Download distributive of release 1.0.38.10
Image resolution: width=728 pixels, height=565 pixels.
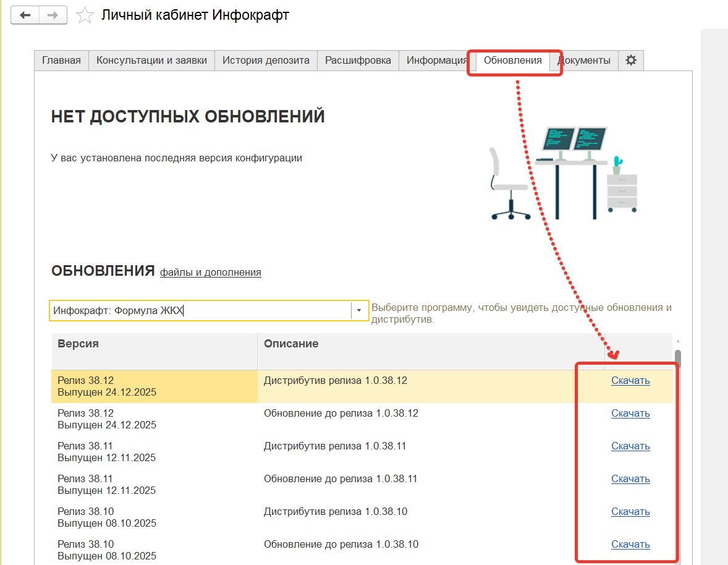coord(630,512)
